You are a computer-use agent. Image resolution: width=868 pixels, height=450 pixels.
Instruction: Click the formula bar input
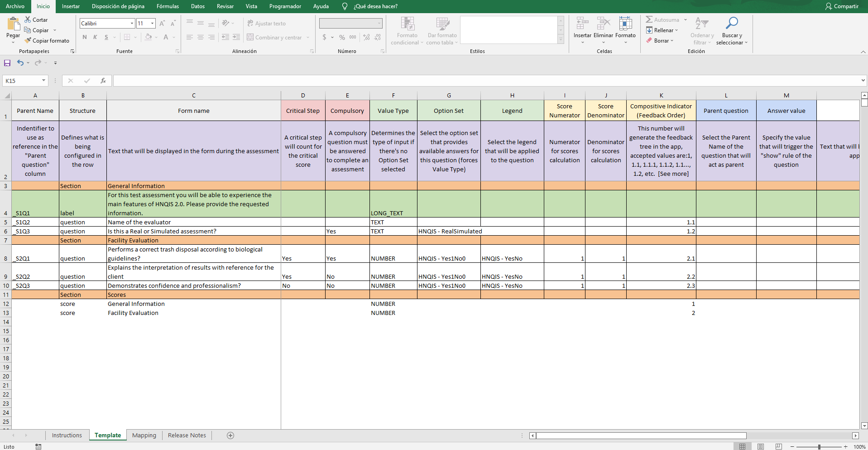click(486, 81)
